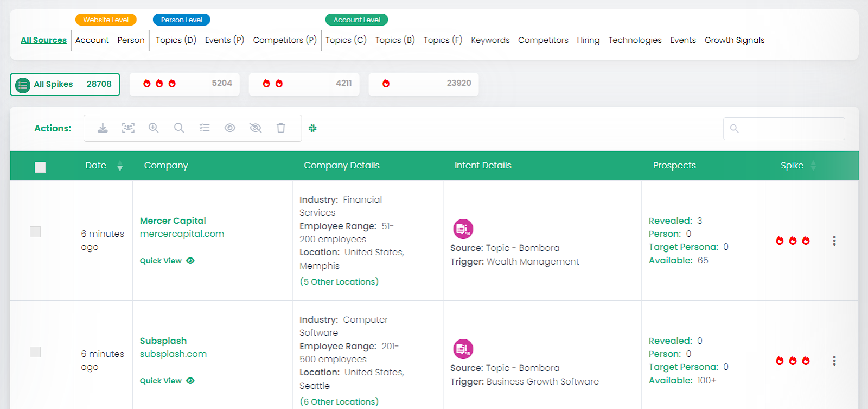Expand 5 Other Locations for Mercer Capital

coord(339,281)
